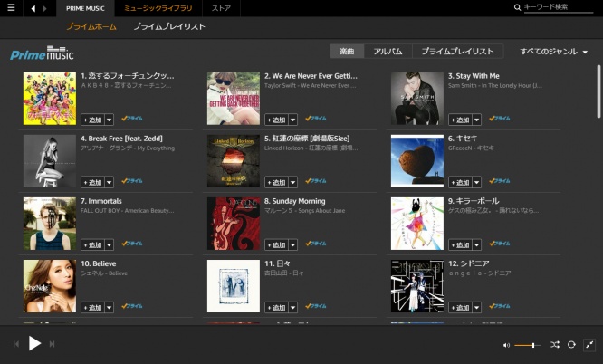Click the AKB48 album cover
Screen dimensions: 603x364
click(50, 99)
